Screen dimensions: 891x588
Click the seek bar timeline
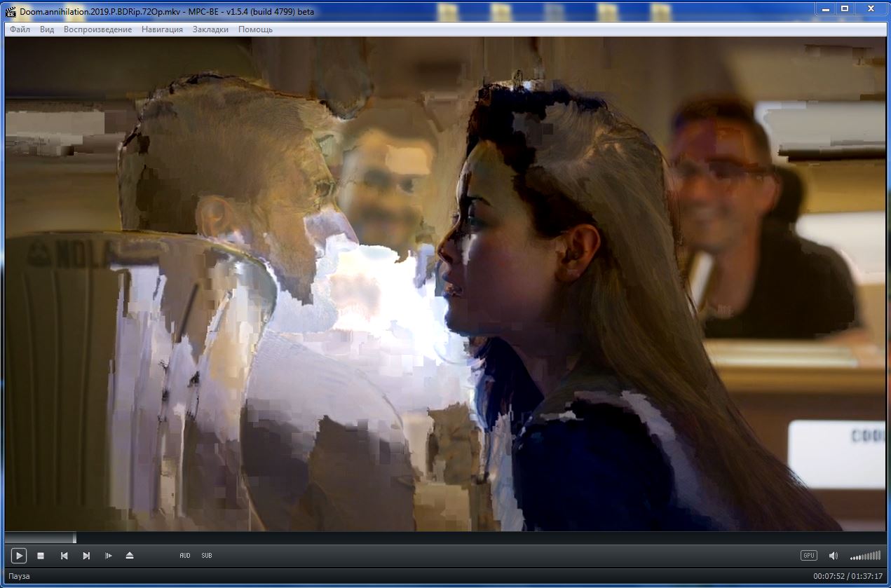[445, 538]
